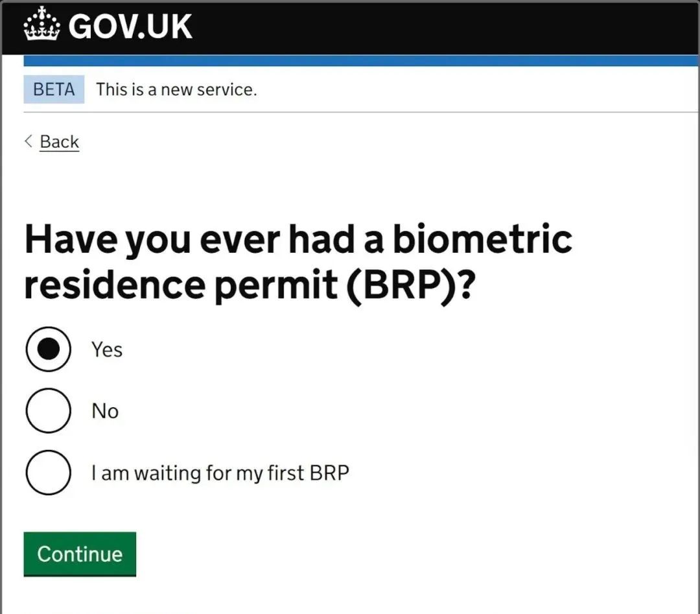Click the GOV.UK crown logo icon
The image size is (700, 614).
tap(41, 24)
